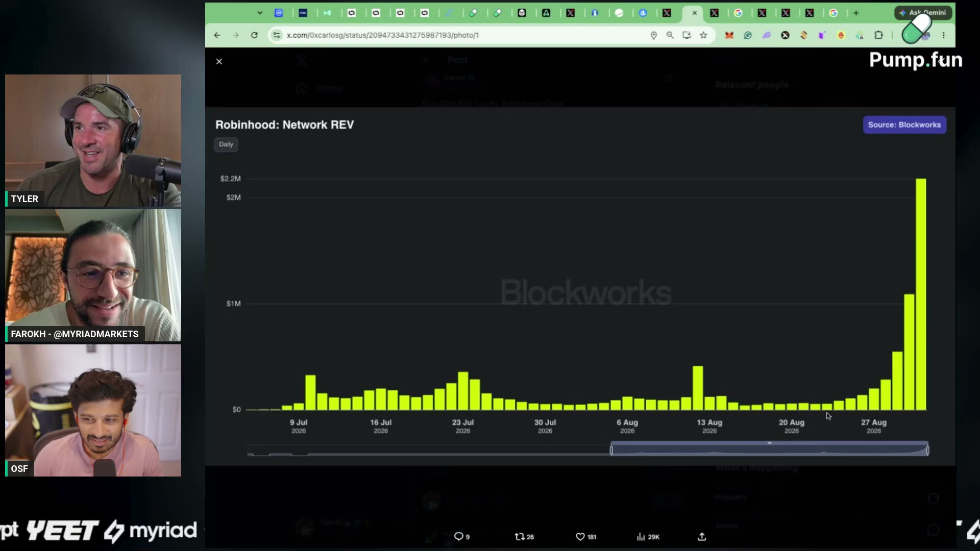Image resolution: width=980 pixels, height=551 pixels.
Task: Open the tab search dropdown arrow
Action: pyautogui.click(x=260, y=13)
